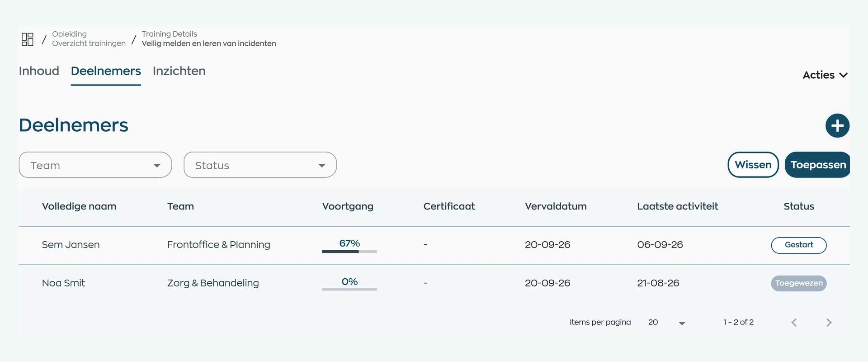Add a participant with the plus button
This screenshot has width=868, height=362.
click(837, 126)
